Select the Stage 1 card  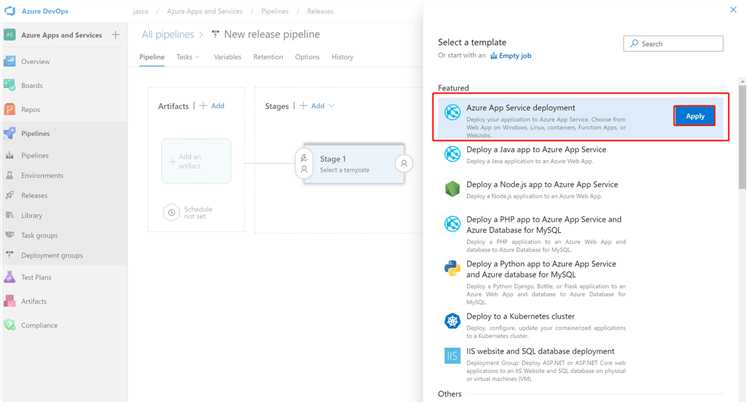tap(354, 163)
